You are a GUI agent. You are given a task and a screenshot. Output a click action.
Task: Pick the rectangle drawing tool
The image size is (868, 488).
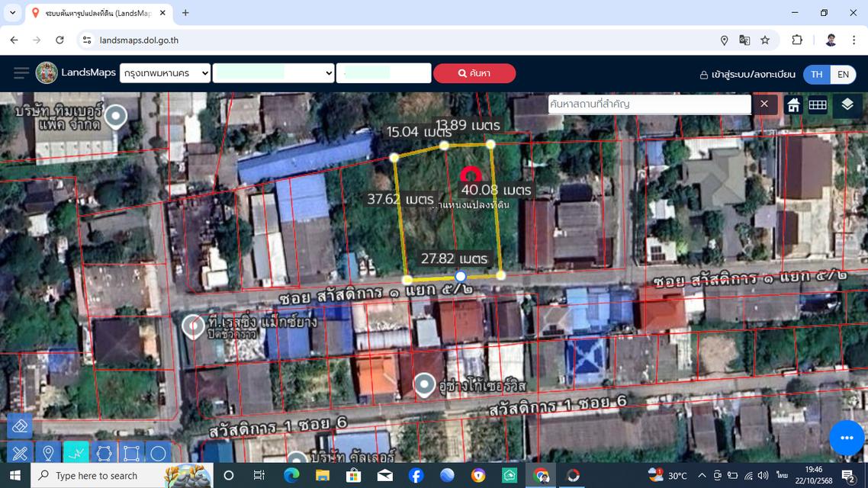(131, 454)
